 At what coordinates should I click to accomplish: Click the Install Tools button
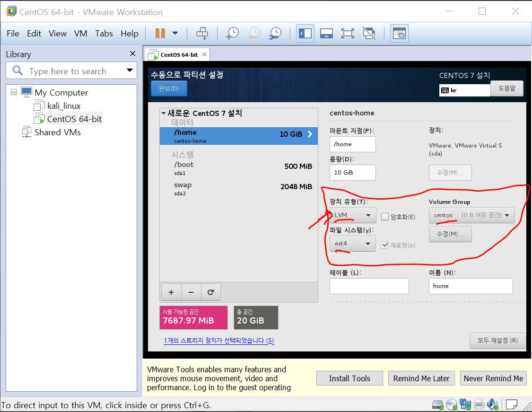click(349, 378)
